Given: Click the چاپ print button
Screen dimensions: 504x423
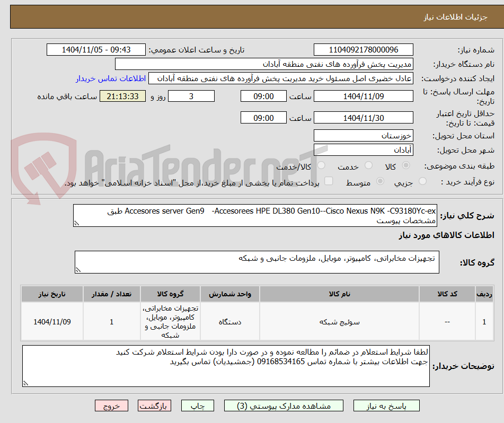Looking at the screenshot, I should 197,406.
